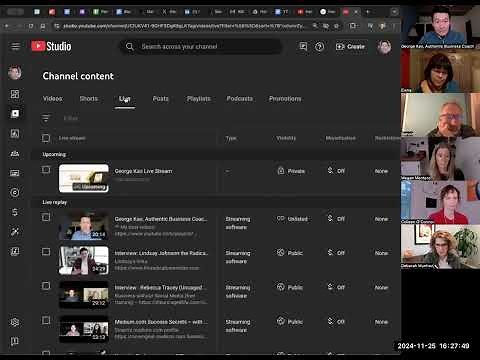Click the Filter input field

pyautogui.click(x=71, y=118)
